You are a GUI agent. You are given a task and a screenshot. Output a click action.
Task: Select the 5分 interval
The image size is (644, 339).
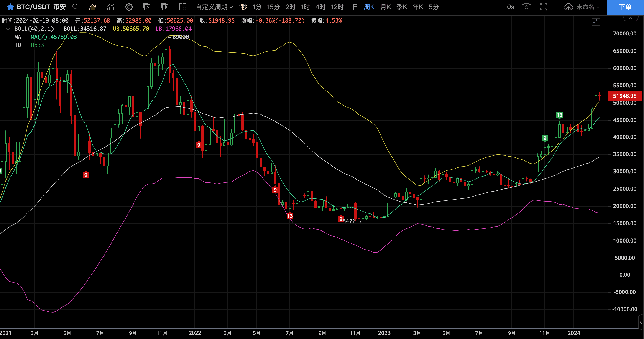[434, 7]
